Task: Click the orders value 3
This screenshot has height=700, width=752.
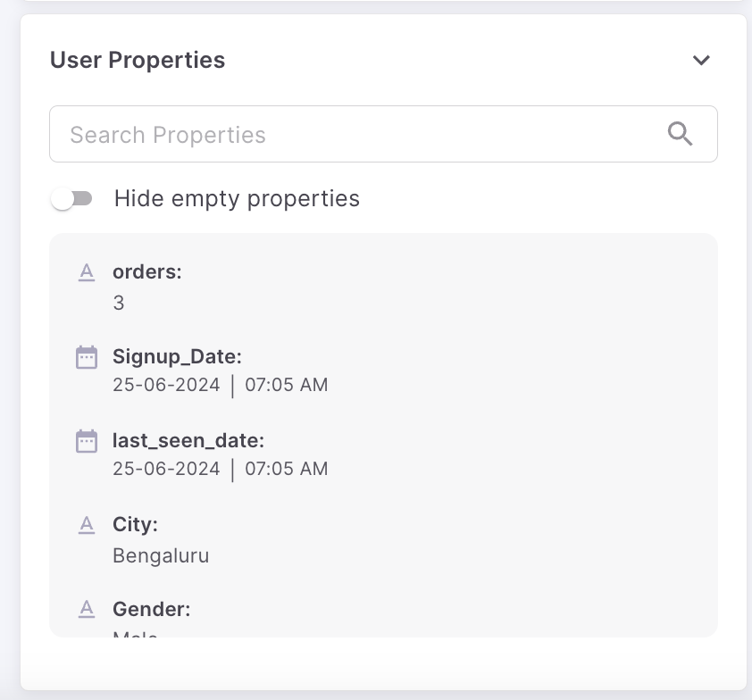Action: [x=119, y=304]
